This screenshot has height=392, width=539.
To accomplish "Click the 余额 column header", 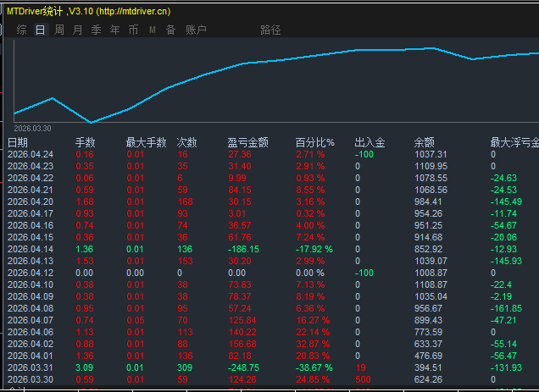I will click(x=425, y=142).
